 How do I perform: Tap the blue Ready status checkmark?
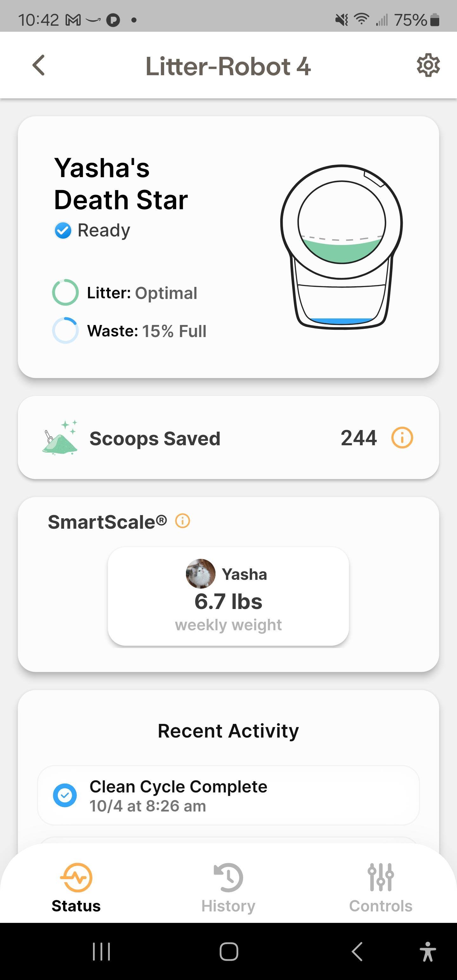coord(63,230)
